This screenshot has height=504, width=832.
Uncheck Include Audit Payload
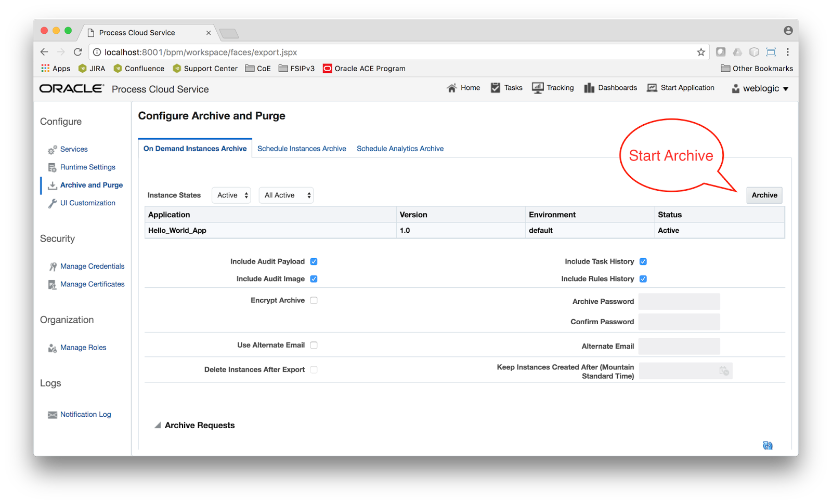tap(314, 261)
